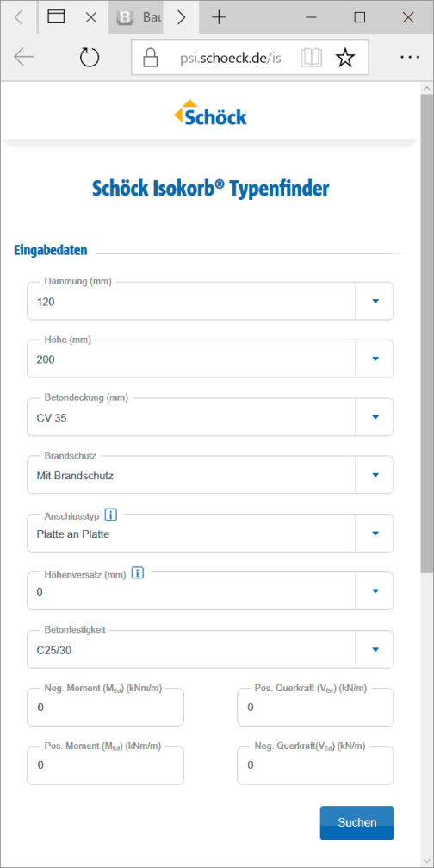Viewport: 434px width, 868px height.
Task: Open a new tab with the plus icon
Action: [220, 17]
